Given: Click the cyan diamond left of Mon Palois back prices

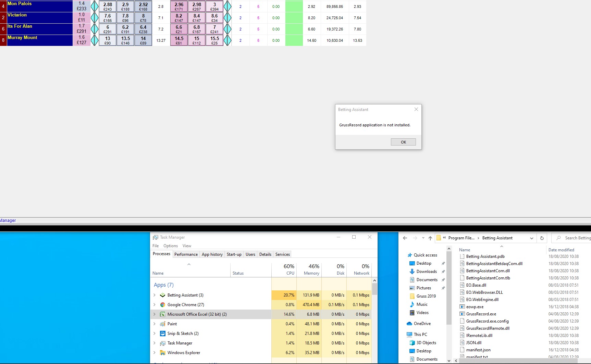Looking at the screenshot, I should [x=95, y=7].
